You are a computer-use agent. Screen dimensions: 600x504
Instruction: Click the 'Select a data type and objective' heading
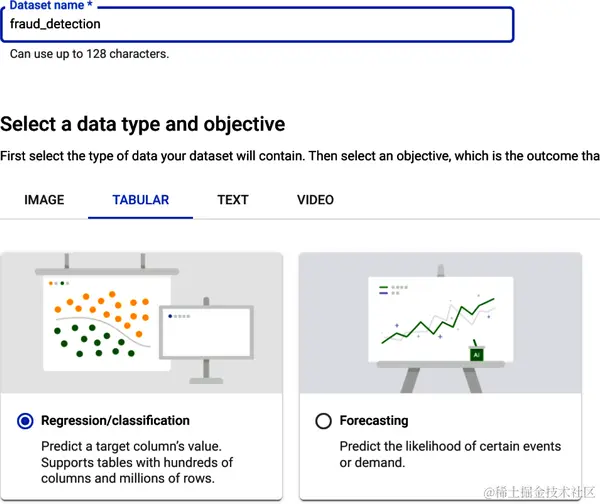coord(143,124)
